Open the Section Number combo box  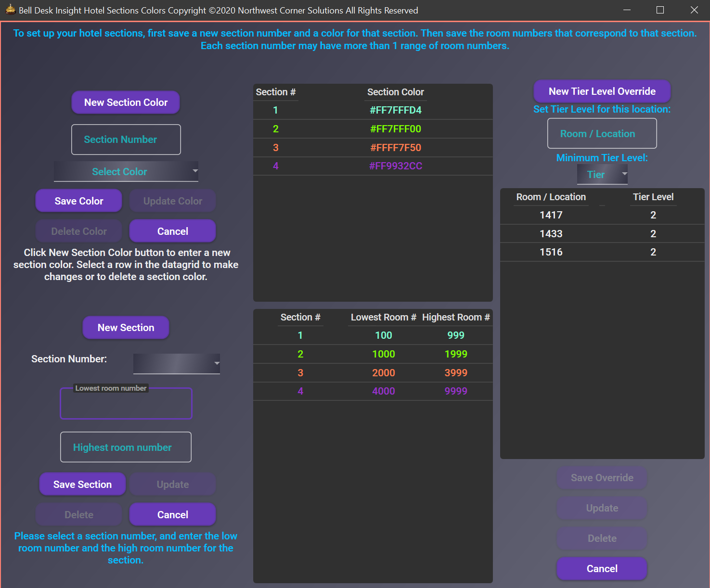click(176, 364)
